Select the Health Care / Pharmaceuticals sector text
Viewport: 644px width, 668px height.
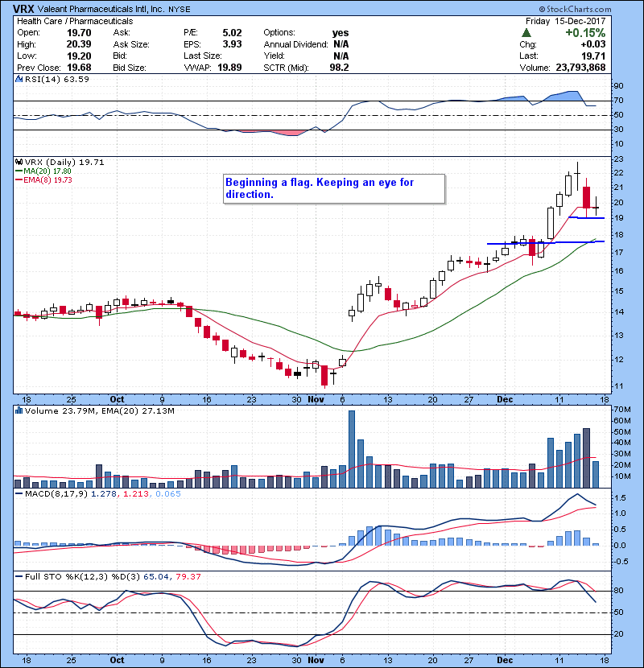click(75, 21)
